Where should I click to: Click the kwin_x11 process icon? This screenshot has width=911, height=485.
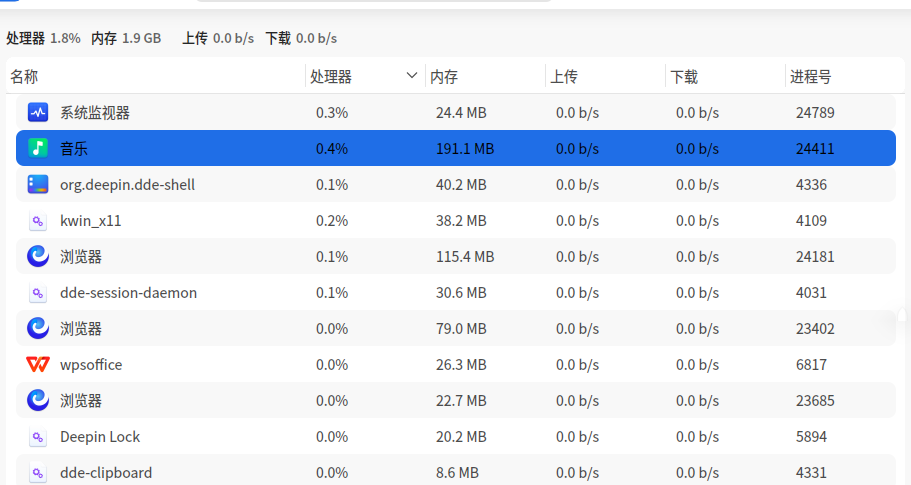pos(38,221)
